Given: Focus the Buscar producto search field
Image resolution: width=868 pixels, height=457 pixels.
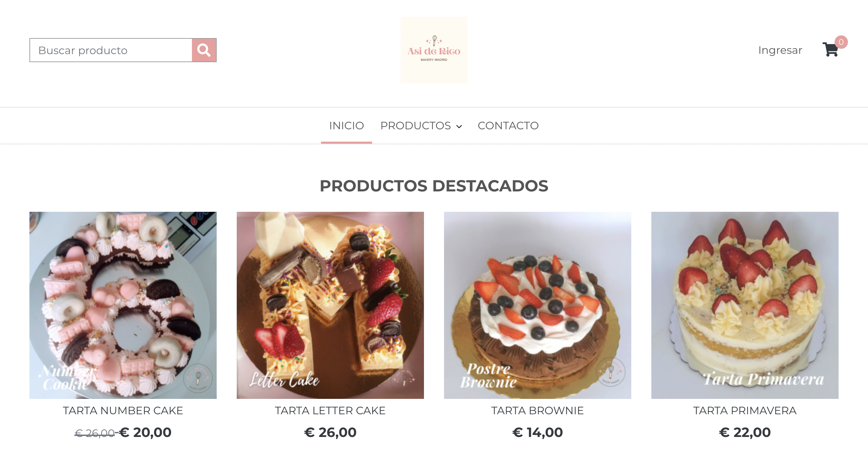Looking at the screenshot, I should [x=111, y=50].
